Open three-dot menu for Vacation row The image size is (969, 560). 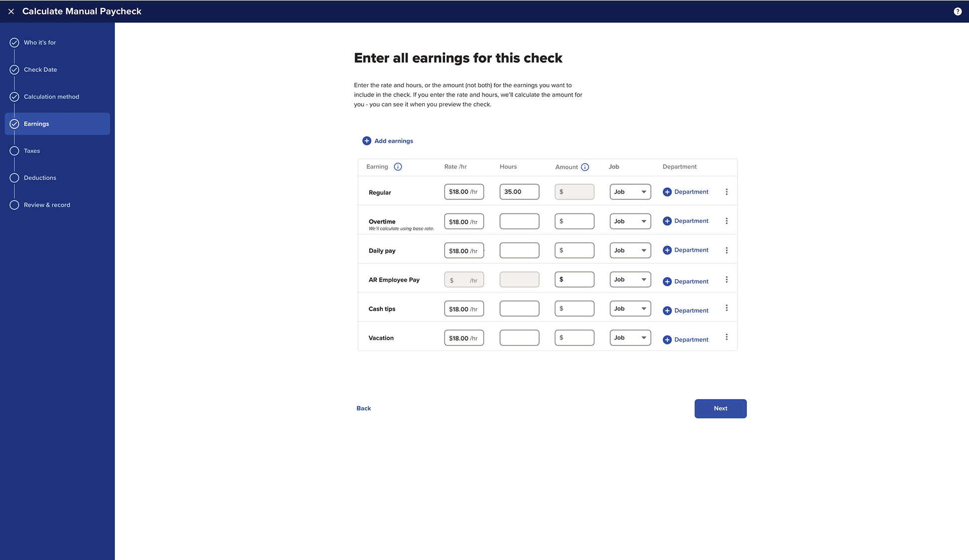727,338
